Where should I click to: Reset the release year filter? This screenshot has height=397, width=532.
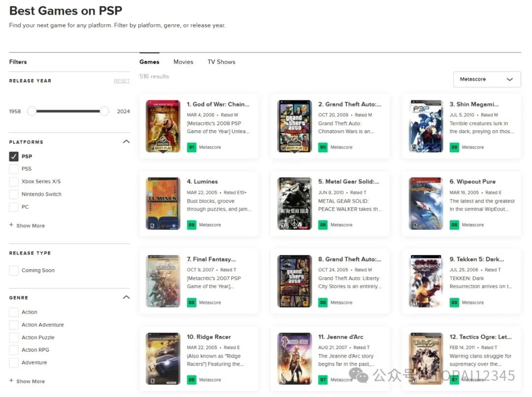pos(122,81)
